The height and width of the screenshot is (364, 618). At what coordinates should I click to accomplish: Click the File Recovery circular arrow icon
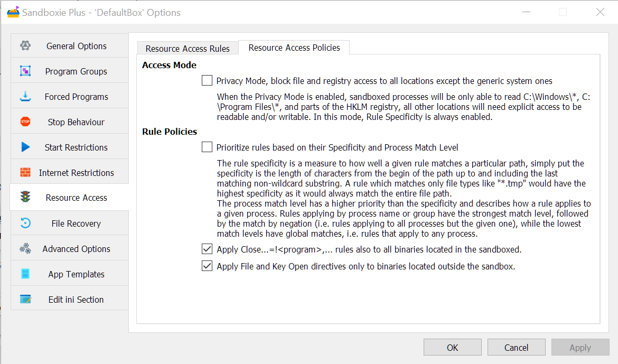(x=25, y=223)
